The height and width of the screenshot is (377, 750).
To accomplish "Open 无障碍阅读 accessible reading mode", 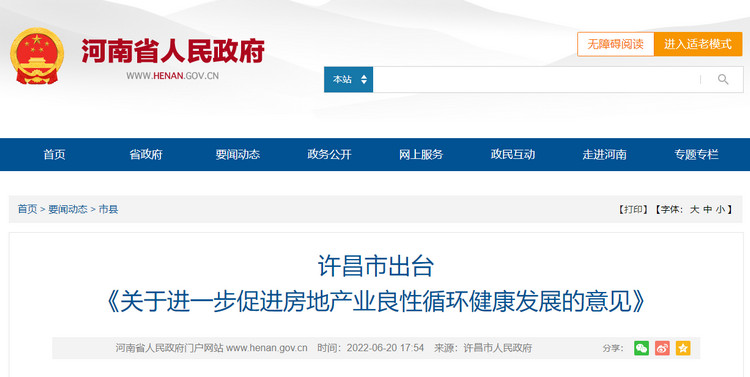I will click(615, 44).
